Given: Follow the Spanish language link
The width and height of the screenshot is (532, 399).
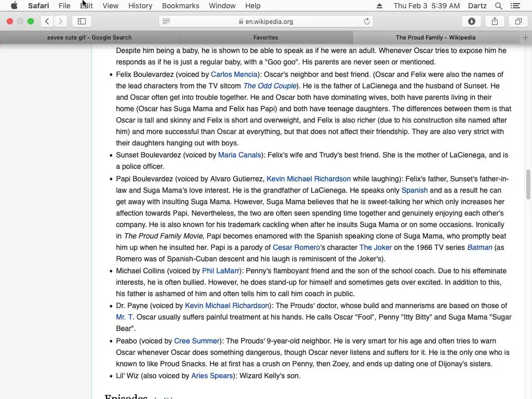Looking at the screenshot, I should point(415,190).
